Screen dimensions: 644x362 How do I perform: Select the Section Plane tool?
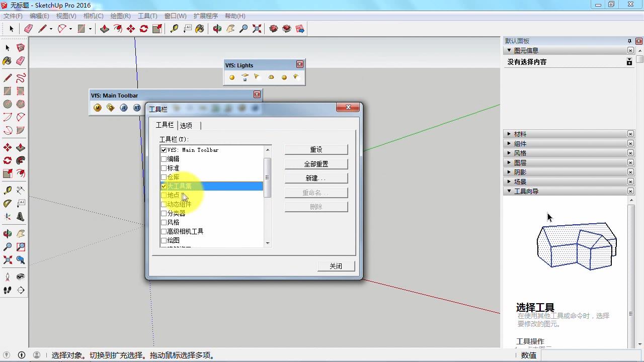(x=20, y=290)
